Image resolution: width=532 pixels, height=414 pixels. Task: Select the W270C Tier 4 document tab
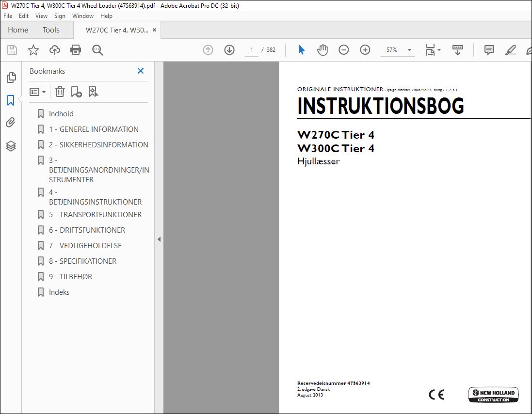pos(117,30)
